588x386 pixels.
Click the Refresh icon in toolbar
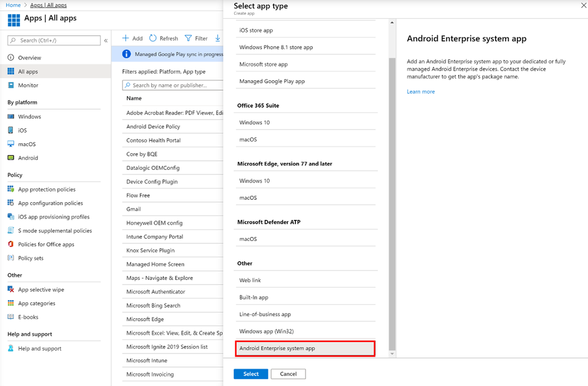tap(152, 38)
